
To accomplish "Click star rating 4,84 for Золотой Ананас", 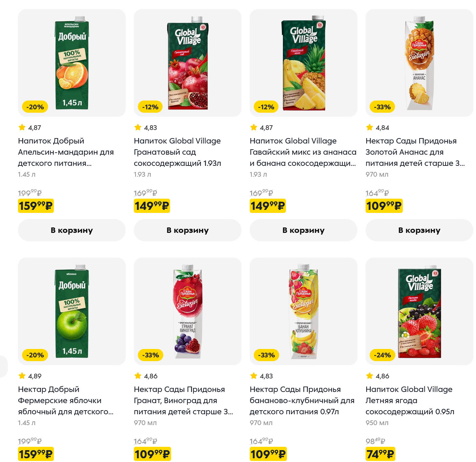I will pos(378,128).
